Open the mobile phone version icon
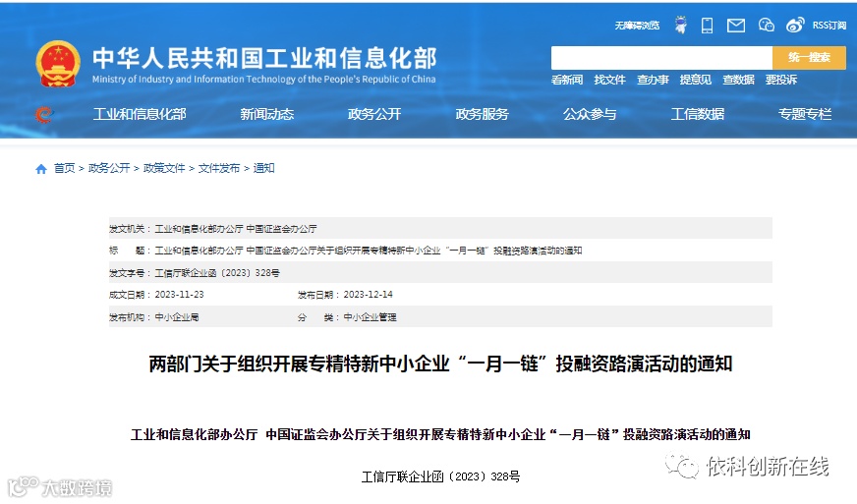857x504 pixels. [708, 26]
